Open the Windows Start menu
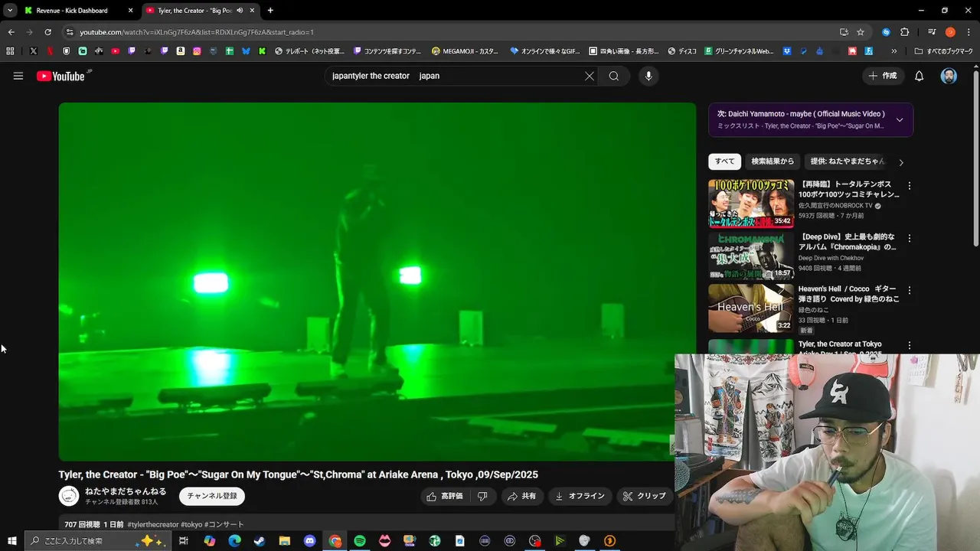This screenshot has height=551, width=980. pos(12,541)
